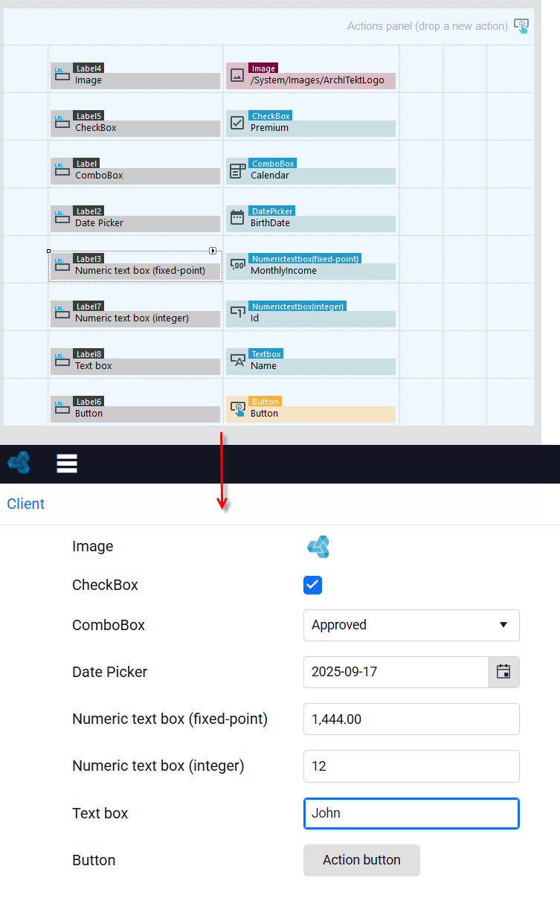Click the ArchiTekt logo image in the form
560x924 pixels.
click(x=318, y=547)
